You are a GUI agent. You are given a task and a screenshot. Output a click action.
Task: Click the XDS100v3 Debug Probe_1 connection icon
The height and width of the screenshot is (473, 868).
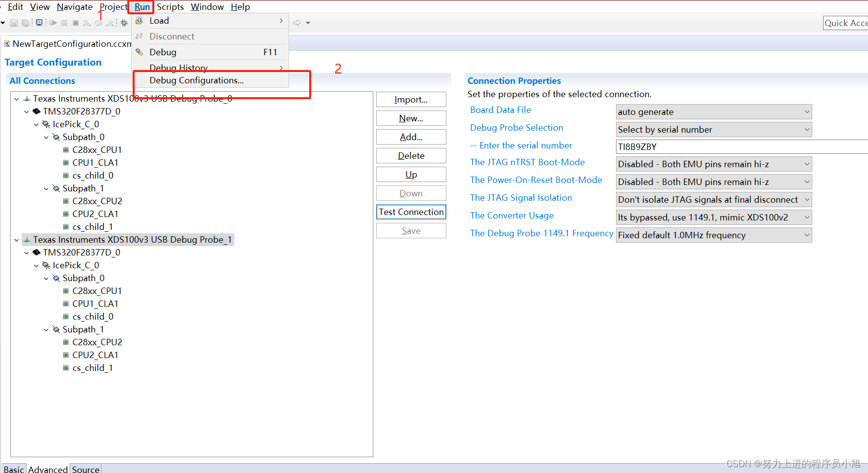point(27,240)
